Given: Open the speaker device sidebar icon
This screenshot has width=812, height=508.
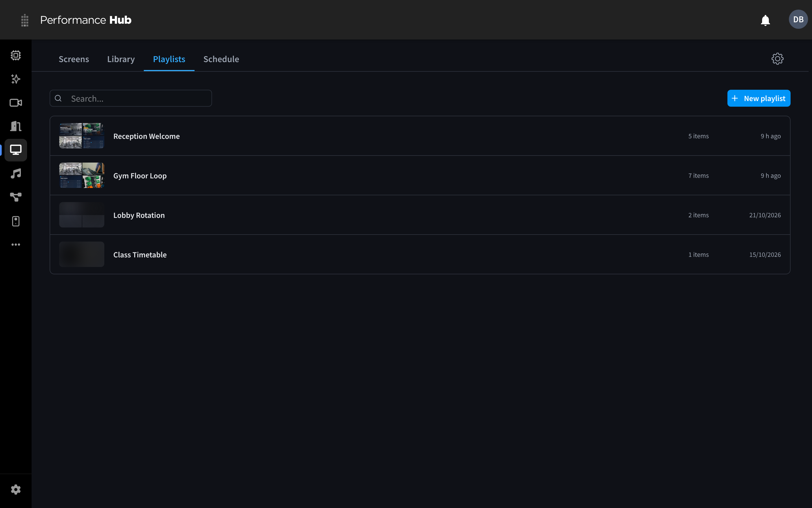Looking at the screenshot, I should 16,221.
